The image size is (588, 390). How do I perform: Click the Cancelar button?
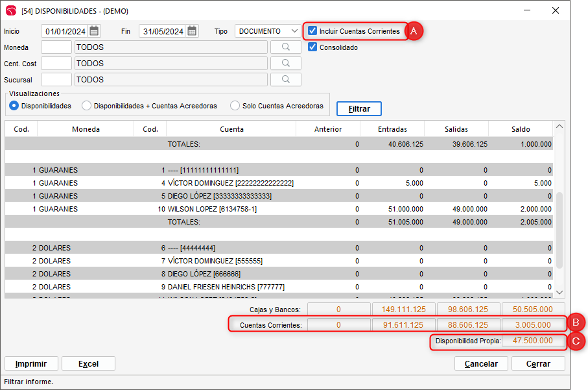tap(481, 364)
